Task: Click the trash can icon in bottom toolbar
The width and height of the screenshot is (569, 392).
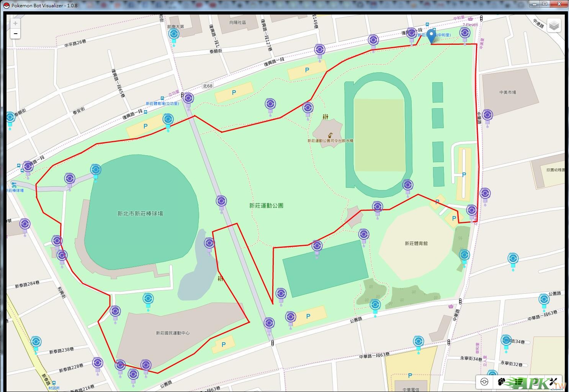Action: point(536,382)
